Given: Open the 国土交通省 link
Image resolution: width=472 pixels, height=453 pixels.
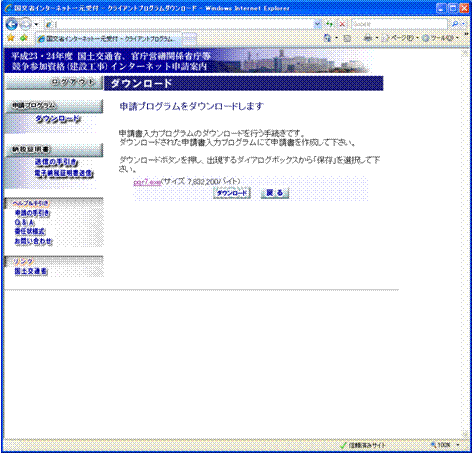Looking at the screenshot, I should tap(31, 271).
